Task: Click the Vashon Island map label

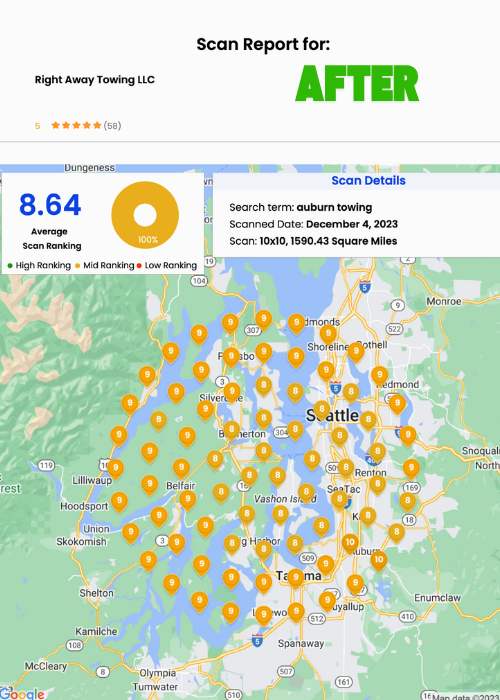Action: (x=285, y=499)
